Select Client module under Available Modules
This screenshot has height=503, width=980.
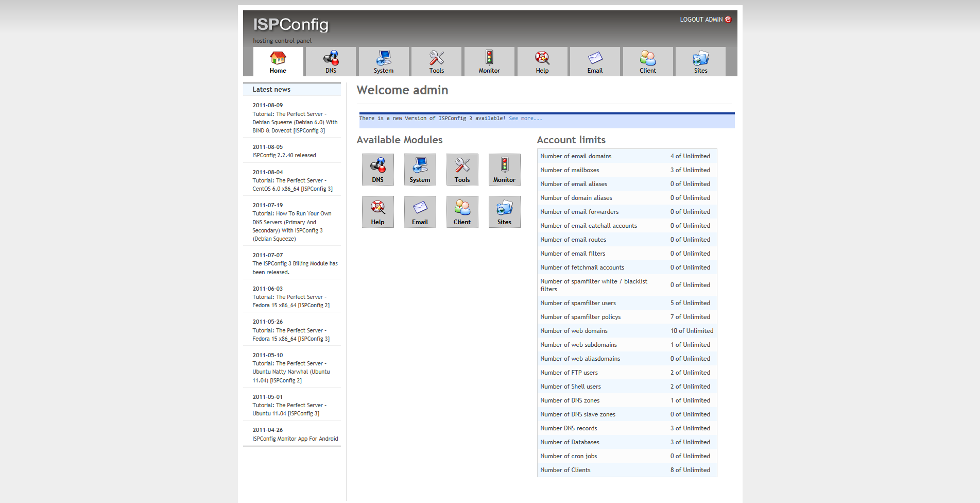coord(462,212)
